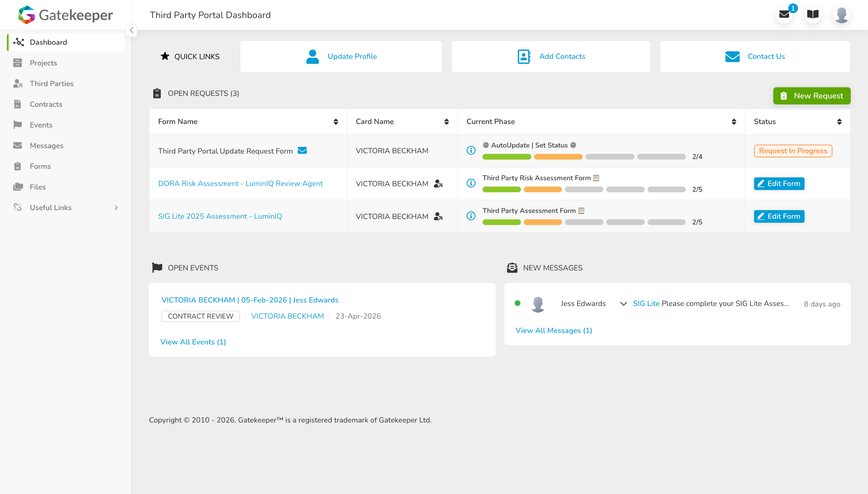Sort table by Status column
Image resolution: width=868 pixels, height=494 pixels.
coord(839,122)
